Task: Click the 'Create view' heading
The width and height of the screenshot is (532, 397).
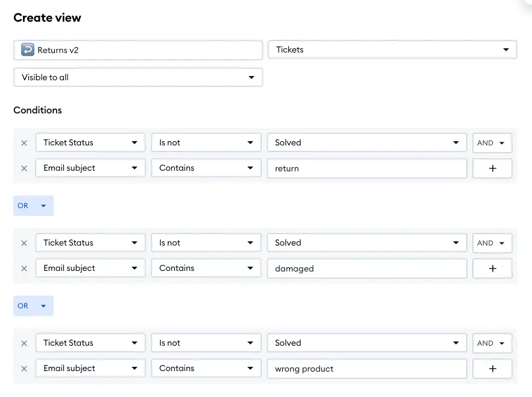Action: 47,17
